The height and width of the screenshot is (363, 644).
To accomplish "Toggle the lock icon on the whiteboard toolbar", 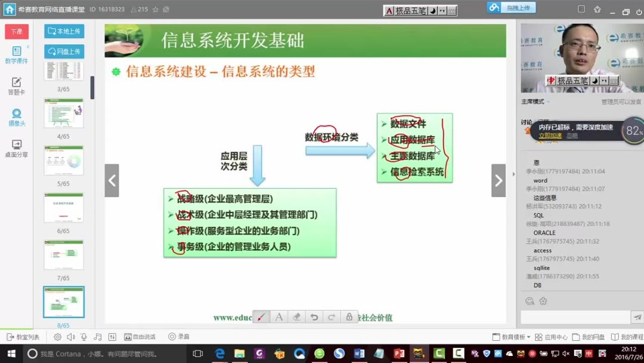I will [349, 317].
